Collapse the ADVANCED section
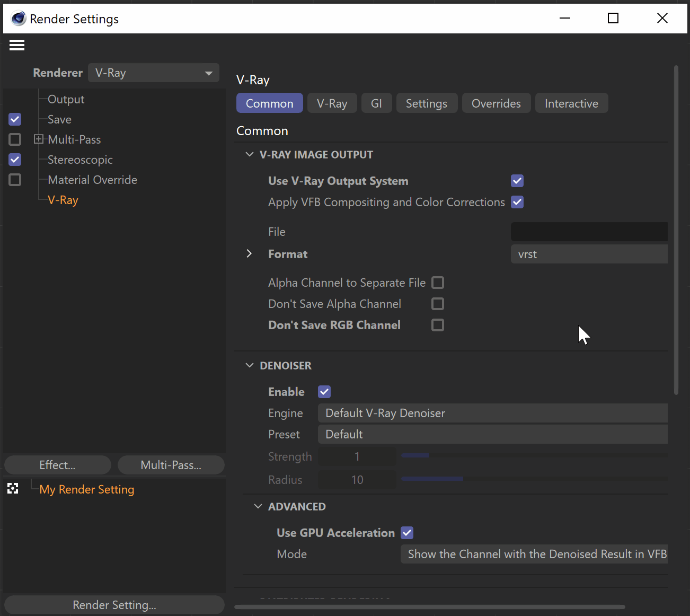 coord(258,506)
